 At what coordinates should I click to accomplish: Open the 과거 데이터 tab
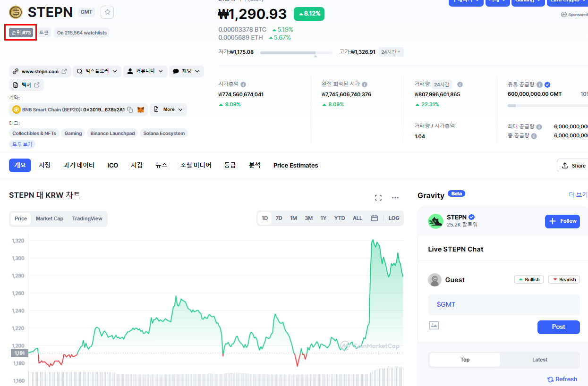[79, 165]
